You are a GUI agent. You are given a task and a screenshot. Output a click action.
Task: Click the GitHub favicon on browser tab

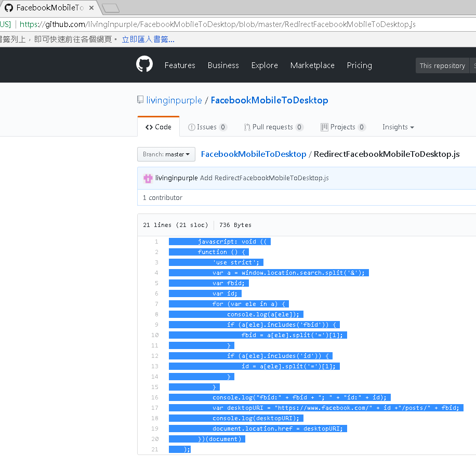point(9,8)
